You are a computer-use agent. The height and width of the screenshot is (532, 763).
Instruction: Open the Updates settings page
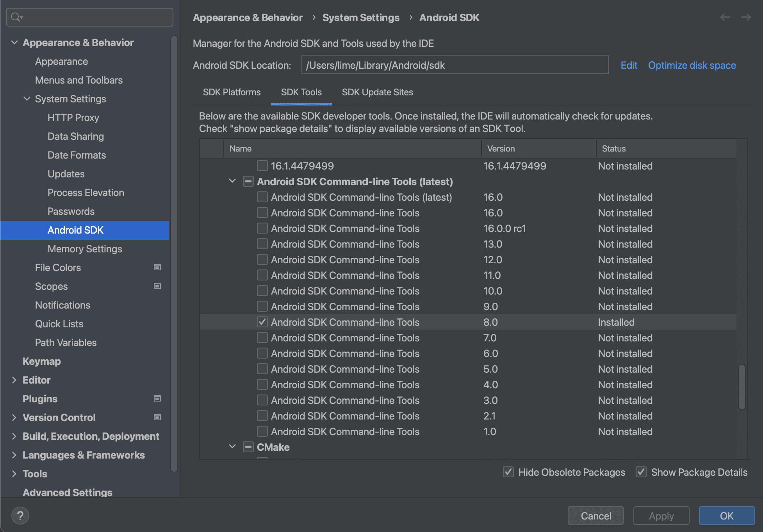(x=66, y=174)
